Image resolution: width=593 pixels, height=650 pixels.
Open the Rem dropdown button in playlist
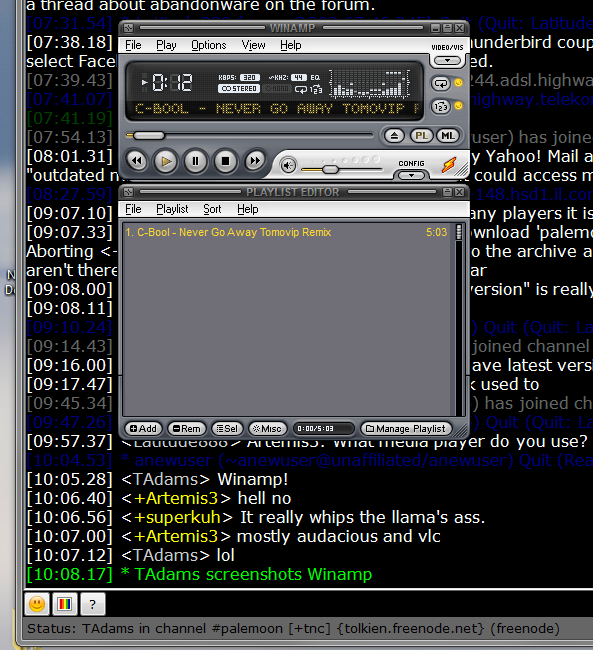click(x=186, y=429)
